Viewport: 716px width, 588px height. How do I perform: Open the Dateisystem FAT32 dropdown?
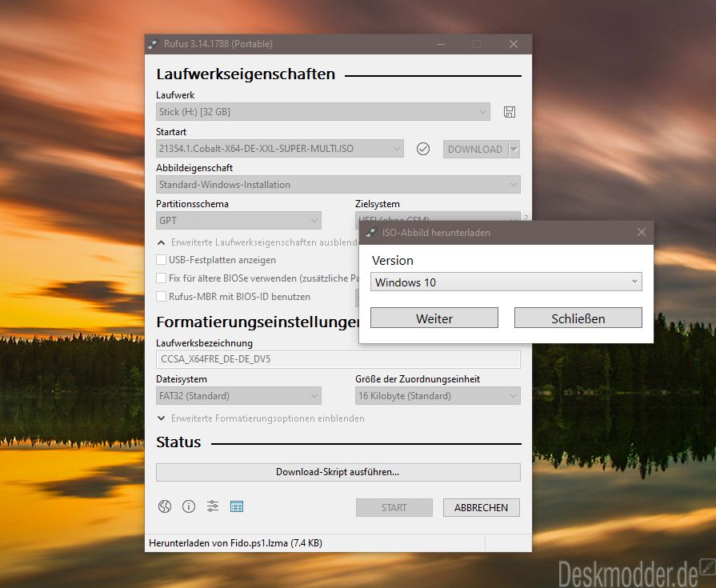click(x=238, y=396)
